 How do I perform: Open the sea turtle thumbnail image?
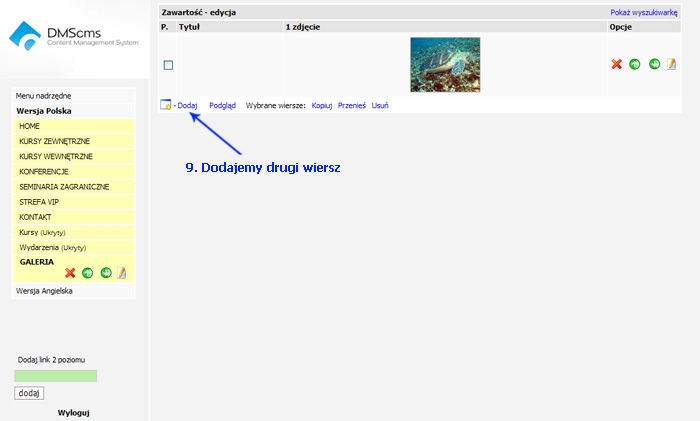(x=445, y=65)
